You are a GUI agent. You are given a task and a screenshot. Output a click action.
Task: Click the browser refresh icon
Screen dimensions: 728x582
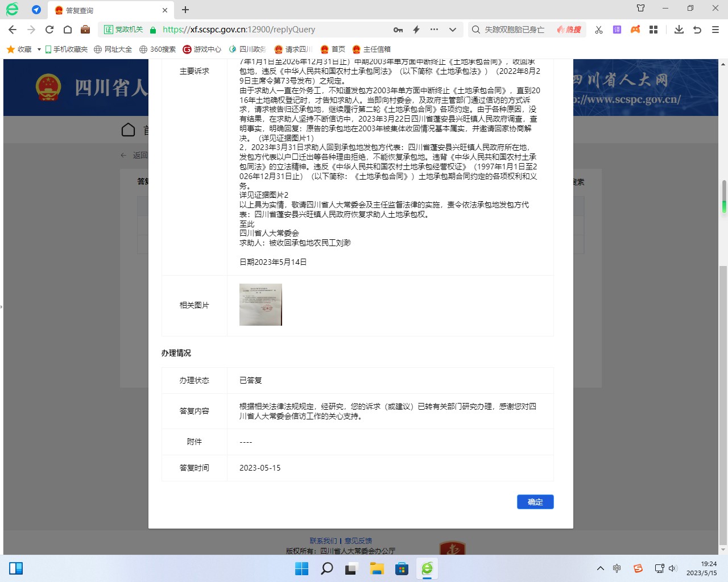49,30
